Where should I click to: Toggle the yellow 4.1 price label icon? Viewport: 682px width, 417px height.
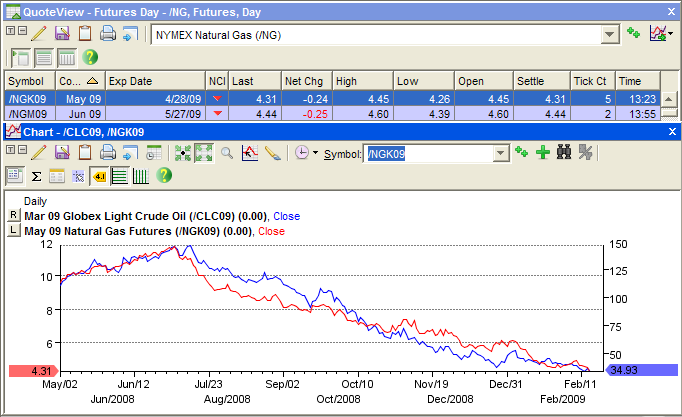pyautogui.click(x=100, y=177)
